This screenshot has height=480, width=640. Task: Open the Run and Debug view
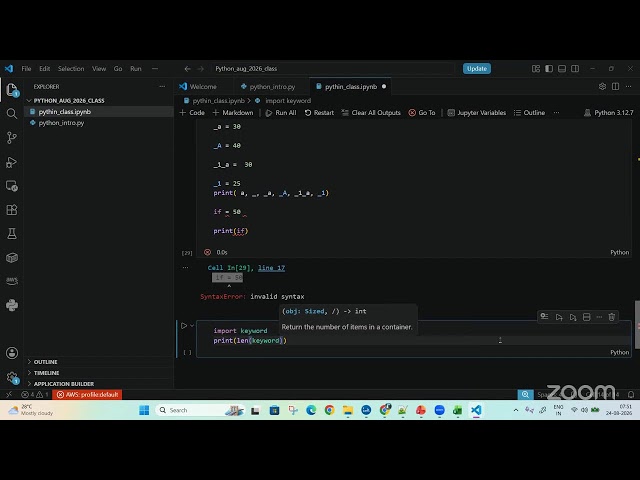(12, 162)
